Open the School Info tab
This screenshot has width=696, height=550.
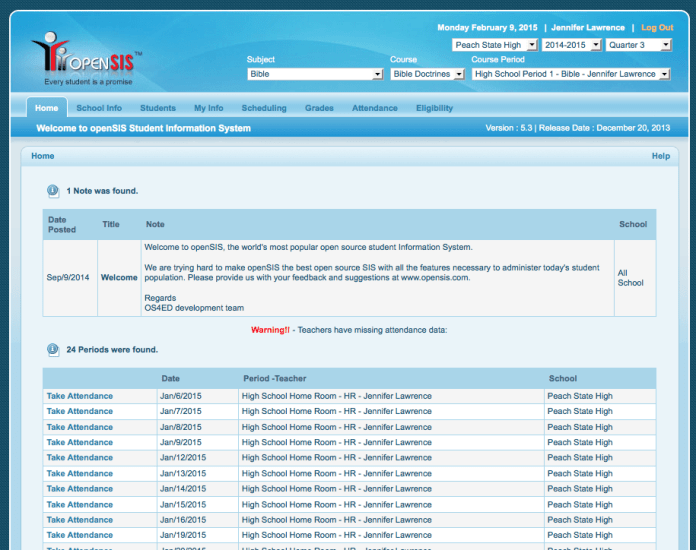tap(99, 108)
